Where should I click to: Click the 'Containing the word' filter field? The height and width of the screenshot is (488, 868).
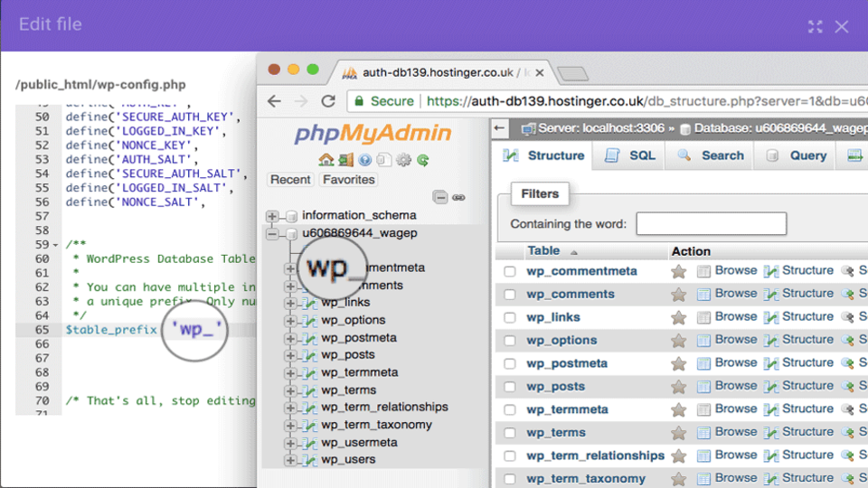click(711, 223)
